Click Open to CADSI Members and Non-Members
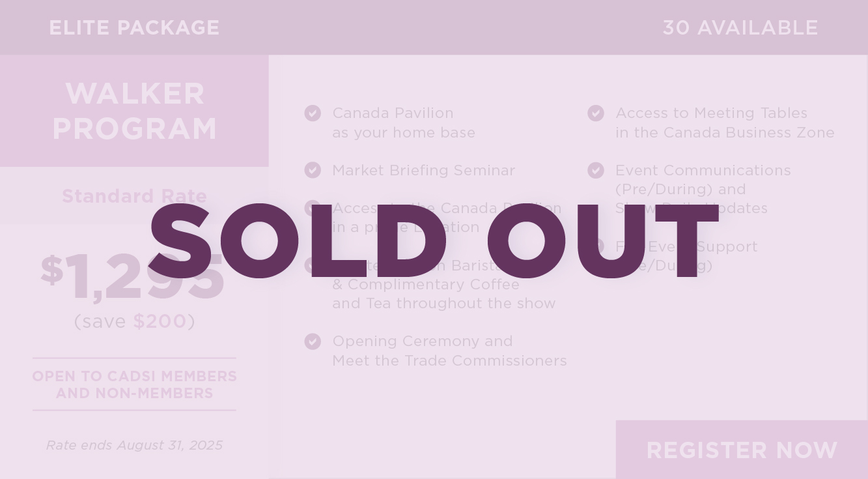Viewport: 868px width, 479px height. 134,385
